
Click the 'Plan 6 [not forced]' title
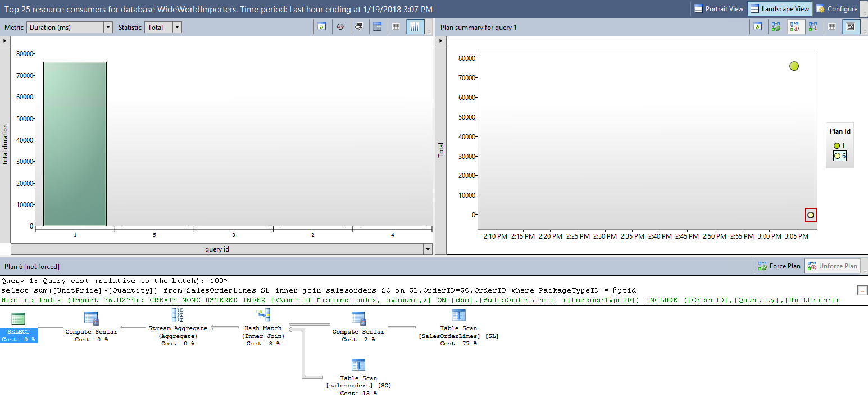pos(32,266)
